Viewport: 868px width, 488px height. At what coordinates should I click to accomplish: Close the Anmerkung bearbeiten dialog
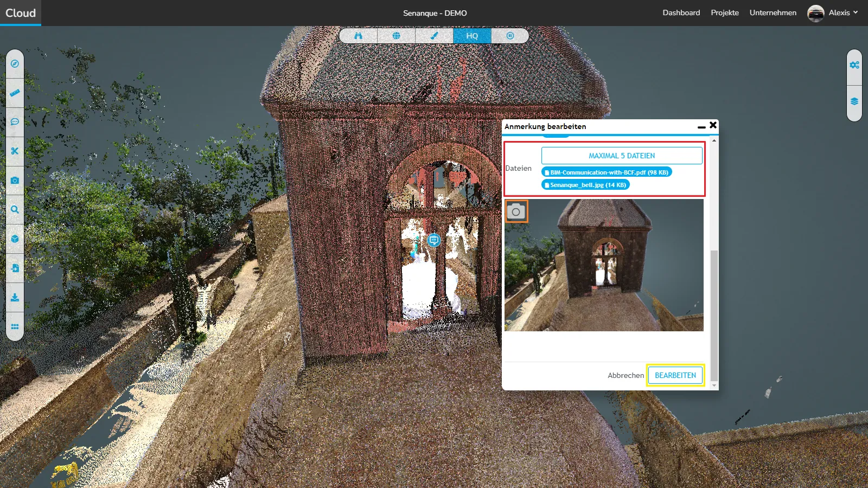pos(713,125)
